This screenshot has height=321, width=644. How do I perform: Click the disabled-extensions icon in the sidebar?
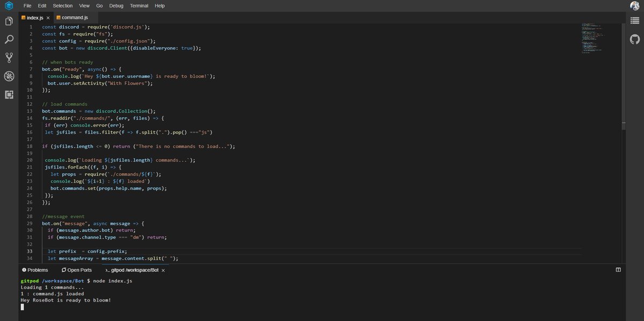click(x=9, y=76)
